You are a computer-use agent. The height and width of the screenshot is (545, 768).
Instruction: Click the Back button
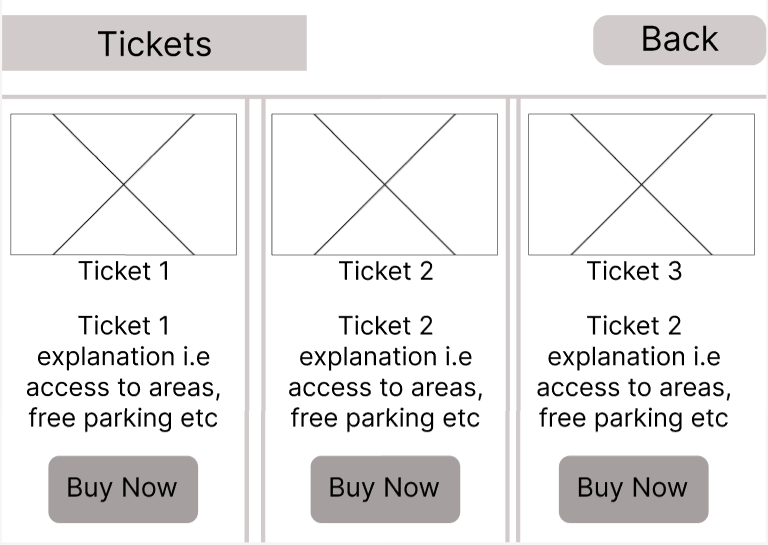pos(679,40)
